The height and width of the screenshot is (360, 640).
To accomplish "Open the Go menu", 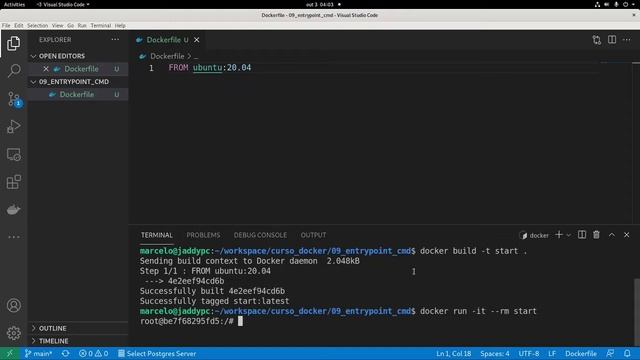I will tap(71, 25).
